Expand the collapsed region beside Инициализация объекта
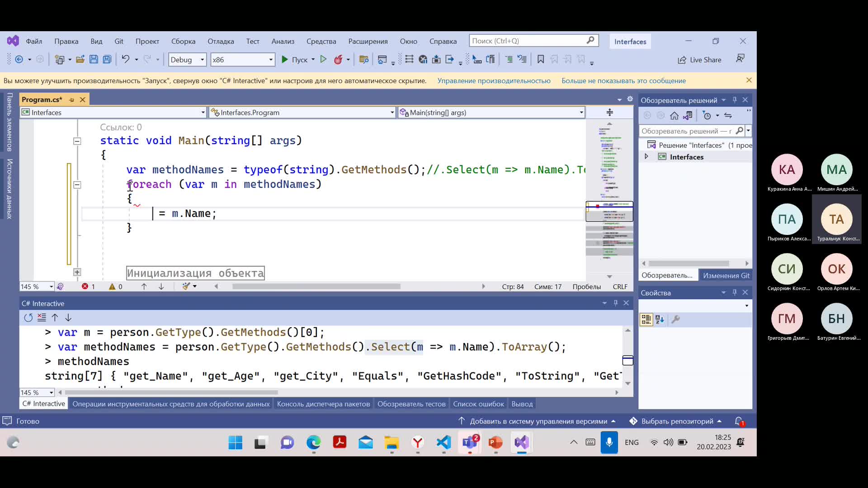Screen dimensions: 868x488 point(77,272)
